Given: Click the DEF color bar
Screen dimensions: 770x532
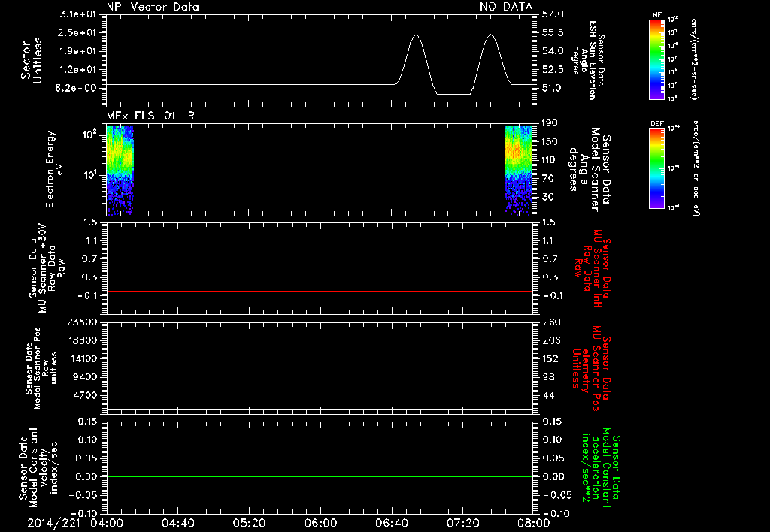Looking at the screenshot, I should 656,169.
